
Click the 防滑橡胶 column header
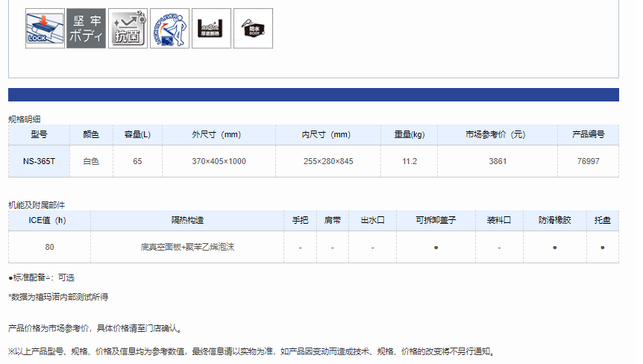click(x=554, y=220)
